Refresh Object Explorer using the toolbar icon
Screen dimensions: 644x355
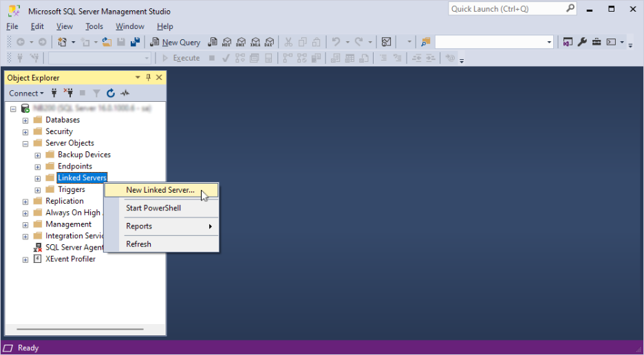point(111,93)
